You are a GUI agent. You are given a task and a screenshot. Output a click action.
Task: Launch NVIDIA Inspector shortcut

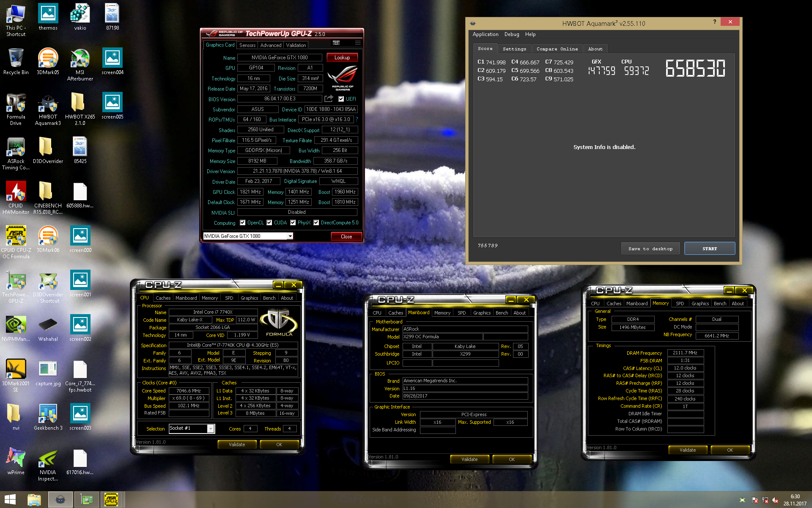tap(48, 464)
